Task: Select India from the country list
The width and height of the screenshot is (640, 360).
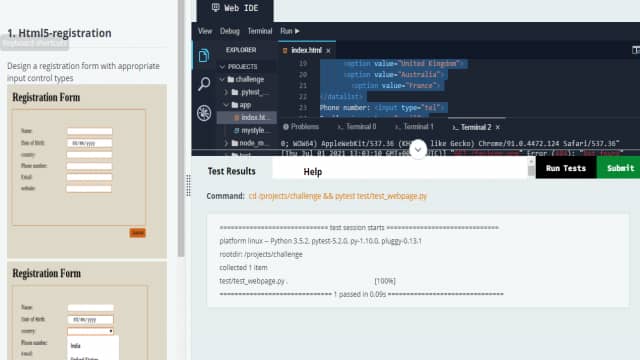Action: pyautogui.click(x=76, y=346)
